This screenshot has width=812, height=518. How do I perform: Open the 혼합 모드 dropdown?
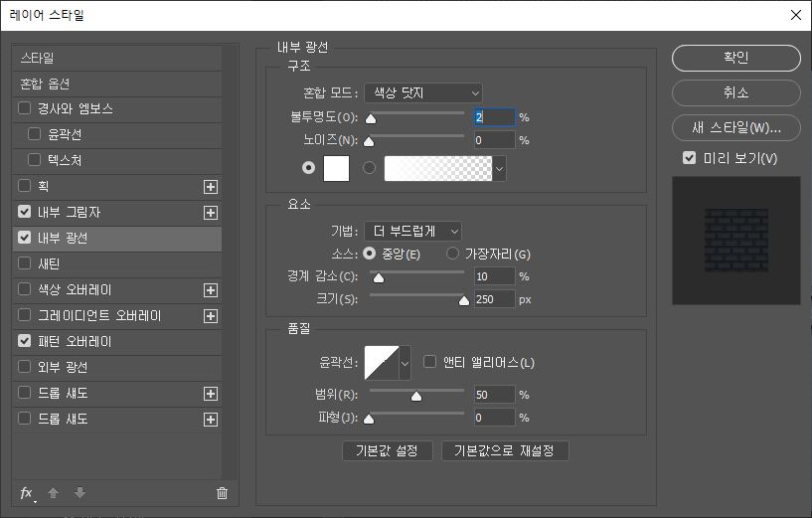[x=423, y=93]
